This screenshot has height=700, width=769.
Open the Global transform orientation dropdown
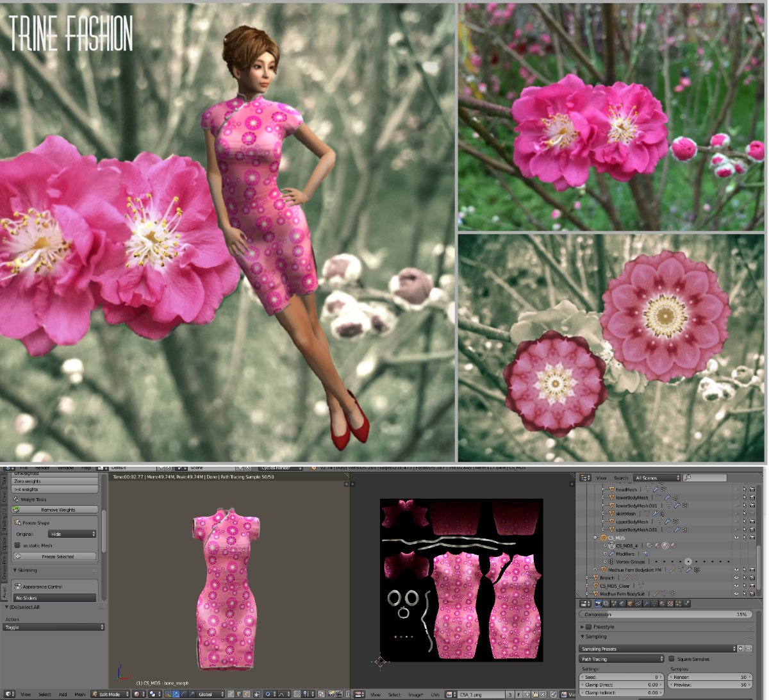tap(210, 694)
